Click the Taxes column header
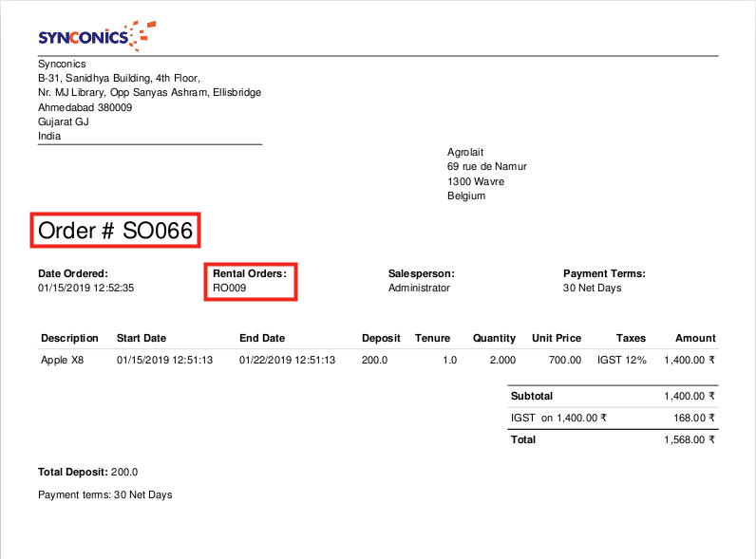 click(x=631, y=338)
